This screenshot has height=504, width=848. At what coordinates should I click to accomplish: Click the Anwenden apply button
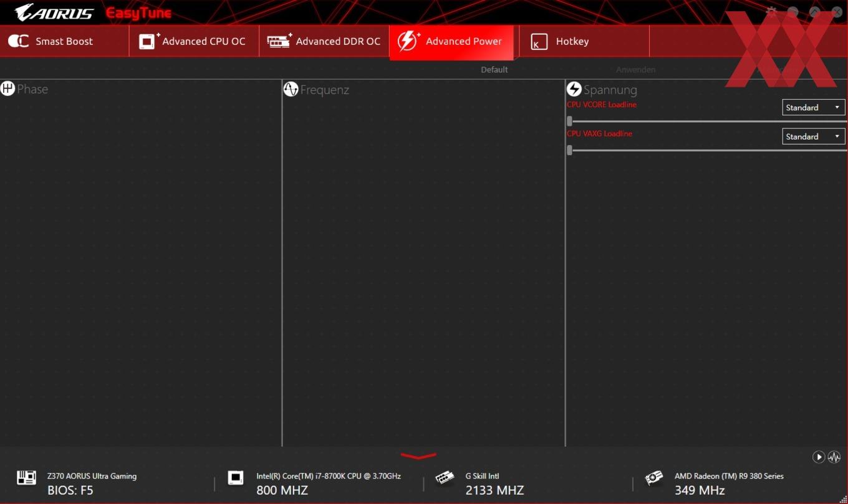[635, 70]
